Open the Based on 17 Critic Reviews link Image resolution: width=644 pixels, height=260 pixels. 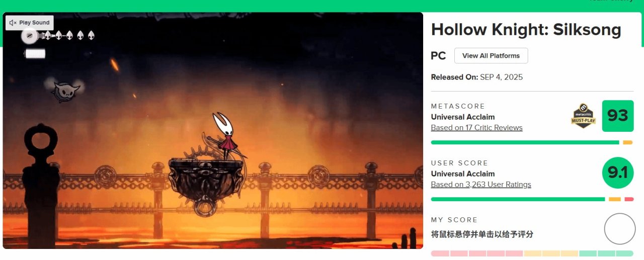pyautogui.click(x=476, y=128)
